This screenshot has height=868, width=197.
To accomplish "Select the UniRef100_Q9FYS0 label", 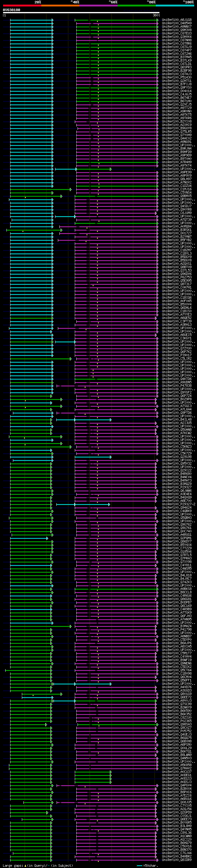I will (x=177, y=88).
